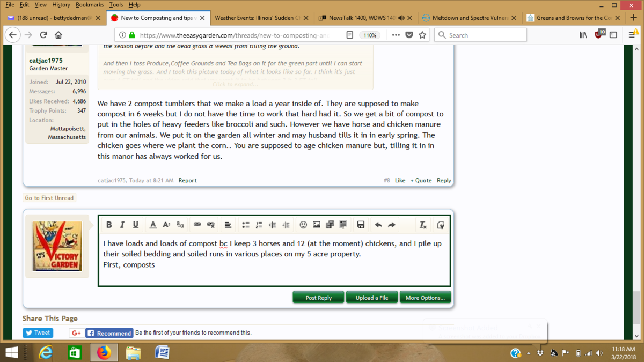644x362 pixels.
Task: Toggle italic formatting in reply editor
Action: pyautogui.click(x=122, y=225)
